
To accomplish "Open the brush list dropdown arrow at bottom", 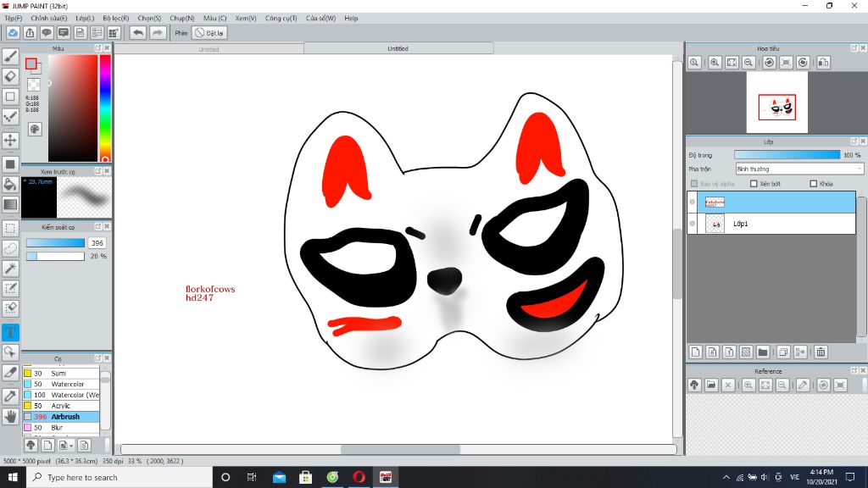I will pos(66,446).
